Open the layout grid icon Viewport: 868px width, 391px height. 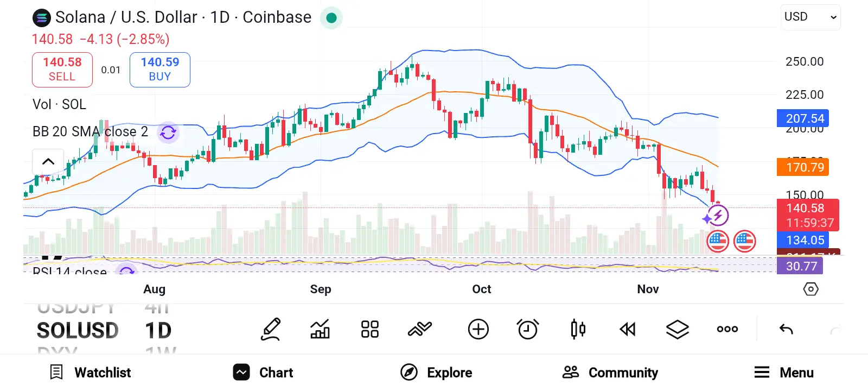370,329
